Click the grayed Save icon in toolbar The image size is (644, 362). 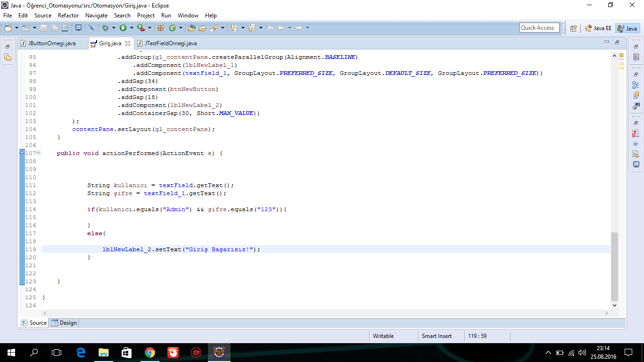tap(44, 28)
